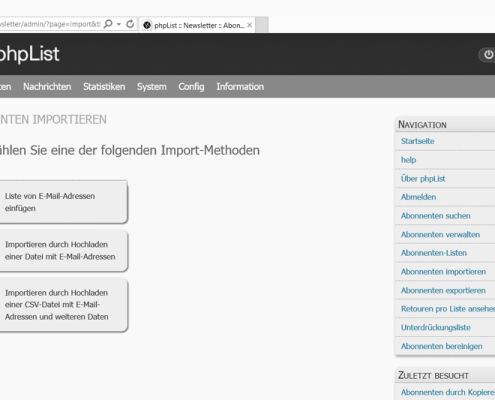Open the help link
This screenshot has width=495, height=400.
click(x=408, y=160)
